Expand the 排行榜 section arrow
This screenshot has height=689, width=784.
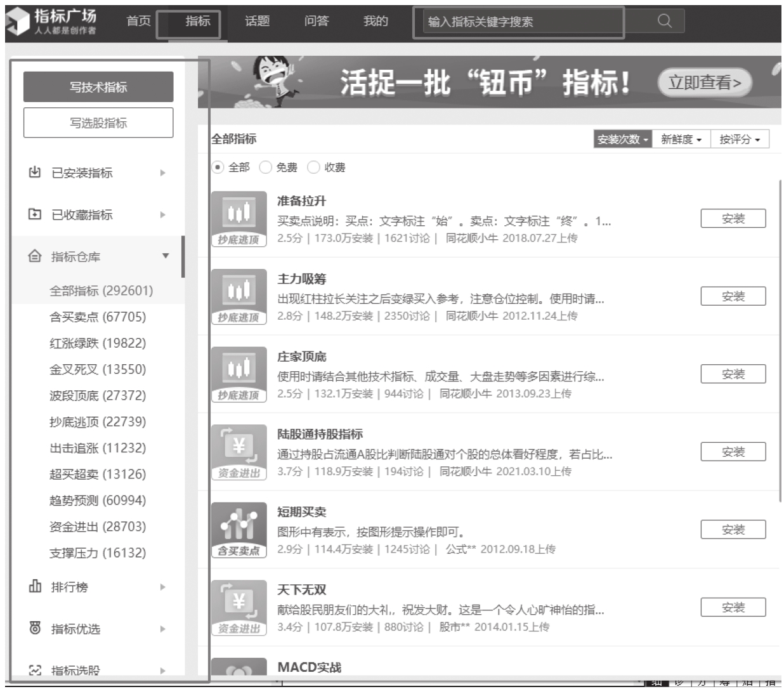pyautogui.click(x=163, y=587)
